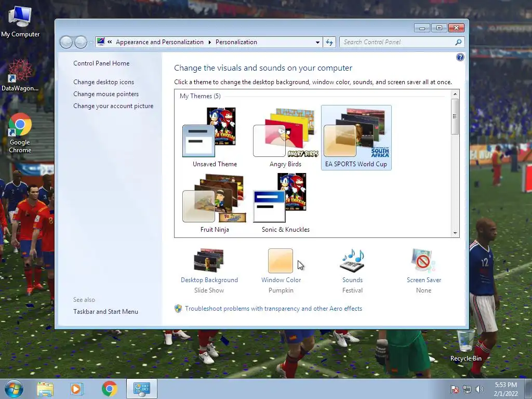
Task: Click the taskbar clock showing 5:53 PM
Action: click(506, 389)
